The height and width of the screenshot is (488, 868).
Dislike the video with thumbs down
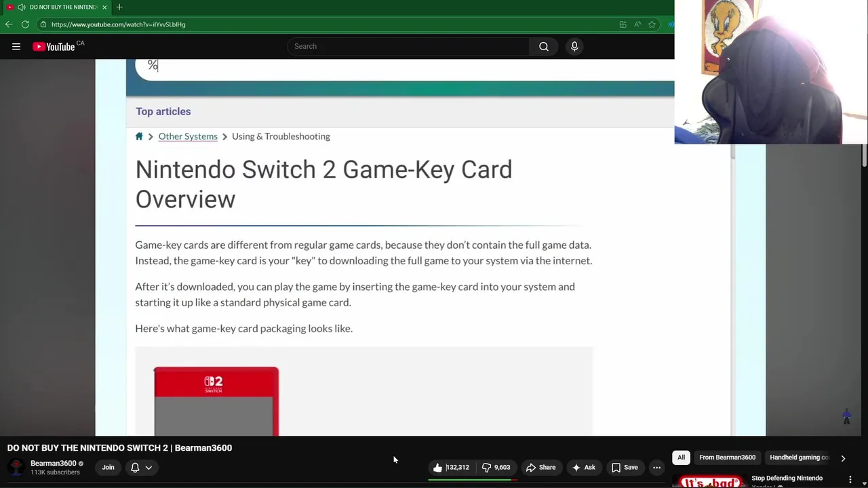(496, 468)
